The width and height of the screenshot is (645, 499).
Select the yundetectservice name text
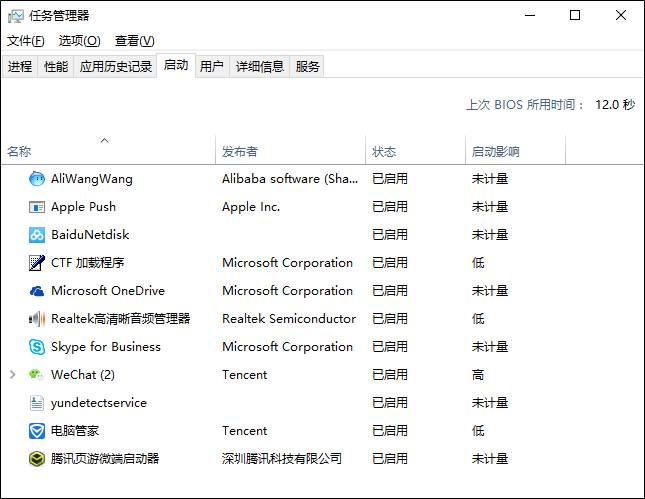[x=99, y=403]
